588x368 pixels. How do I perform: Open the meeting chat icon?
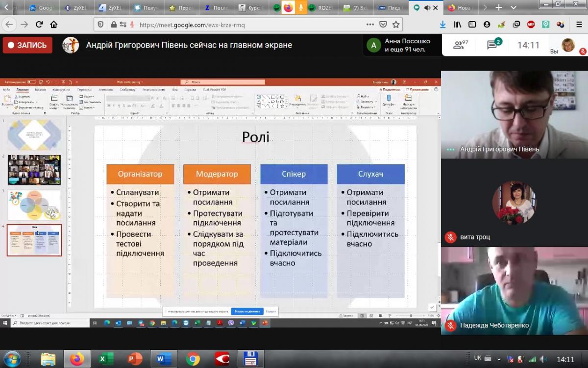pos(492,45)
